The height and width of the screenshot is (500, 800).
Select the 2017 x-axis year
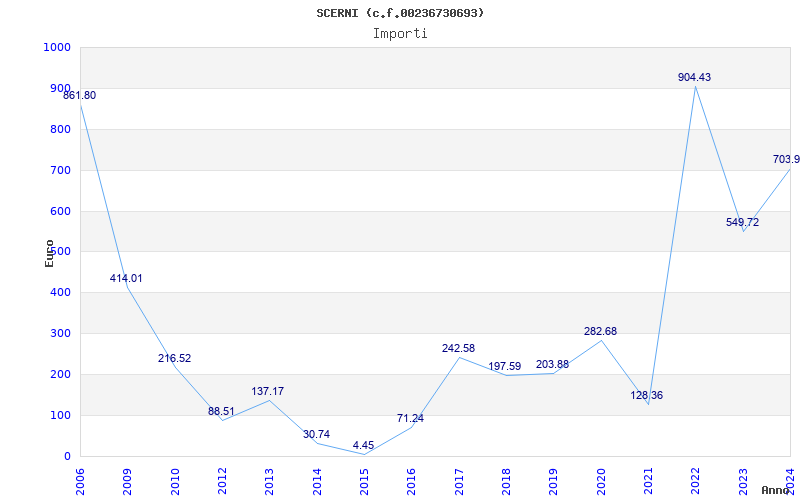pyautogui.click(x=459, y=482)
